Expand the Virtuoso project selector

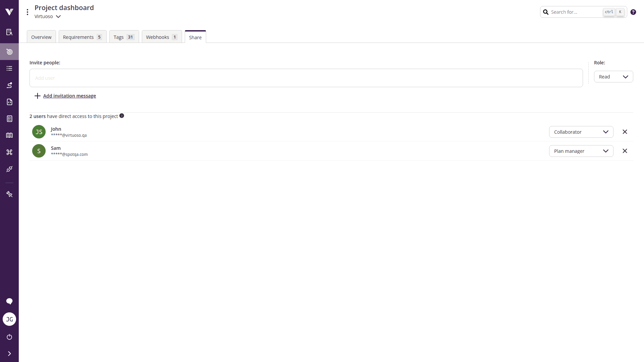48,16
